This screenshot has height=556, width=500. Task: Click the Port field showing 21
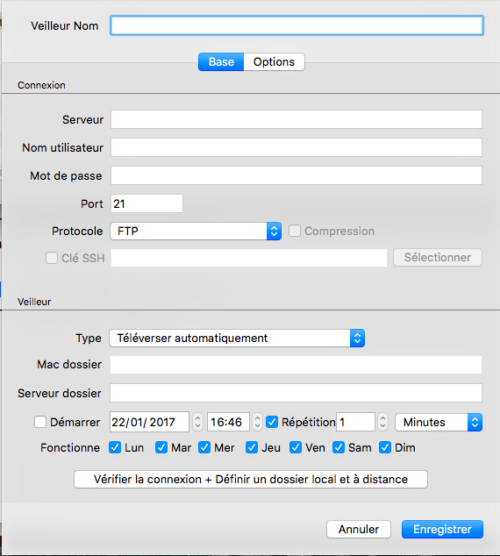click(x=146, y=204)
